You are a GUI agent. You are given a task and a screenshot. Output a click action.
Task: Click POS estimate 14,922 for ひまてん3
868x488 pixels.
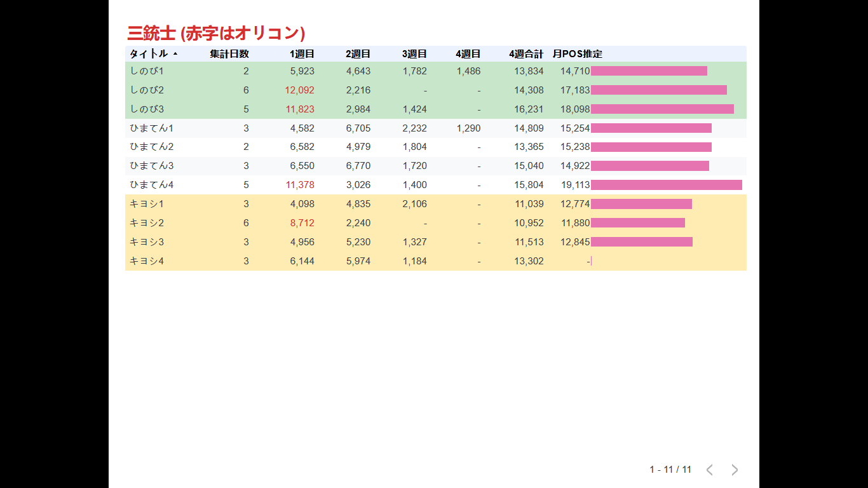pos(575,166)
